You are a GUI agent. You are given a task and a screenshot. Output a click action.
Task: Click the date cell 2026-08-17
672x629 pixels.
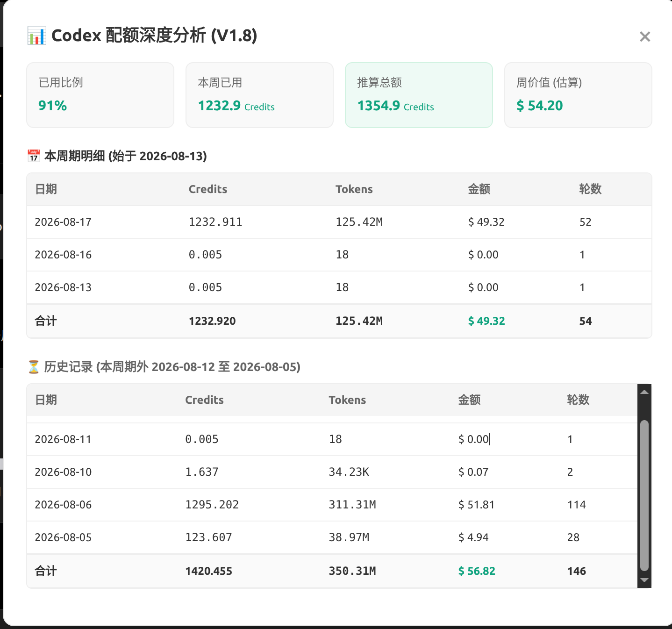click(63, 222)
